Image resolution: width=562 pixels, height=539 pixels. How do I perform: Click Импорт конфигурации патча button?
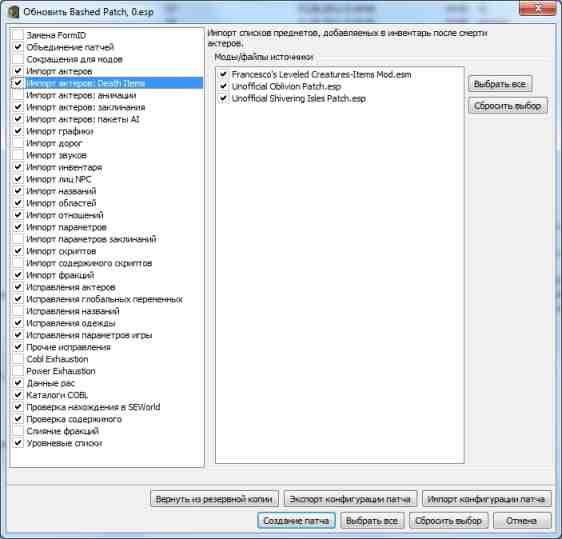click(486, 499)
